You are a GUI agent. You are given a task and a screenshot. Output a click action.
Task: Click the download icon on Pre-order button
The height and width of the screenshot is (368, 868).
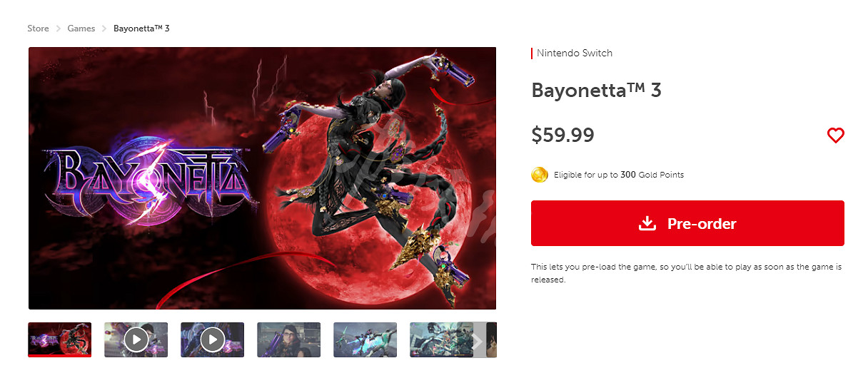tap(647, 223)
